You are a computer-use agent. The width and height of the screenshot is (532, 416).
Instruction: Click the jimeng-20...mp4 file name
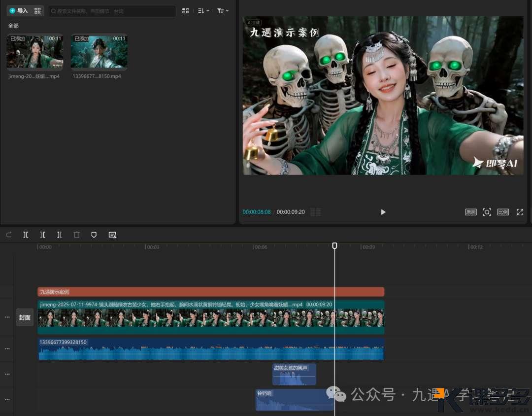(34, 76)
